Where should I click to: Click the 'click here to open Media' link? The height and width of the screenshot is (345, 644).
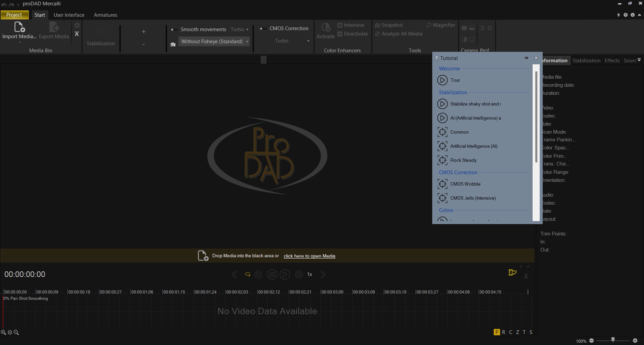309,256
